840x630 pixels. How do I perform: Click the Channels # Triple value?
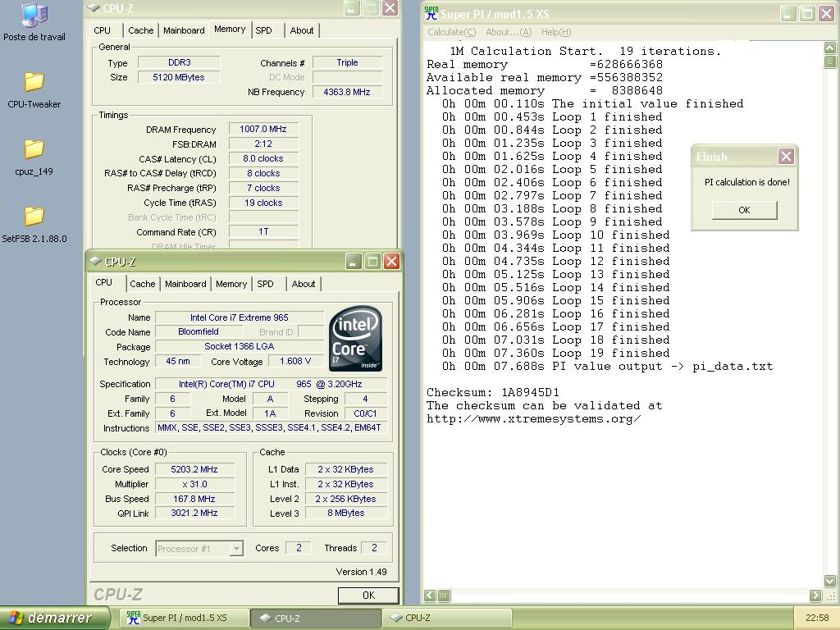(x=347, y=62)
